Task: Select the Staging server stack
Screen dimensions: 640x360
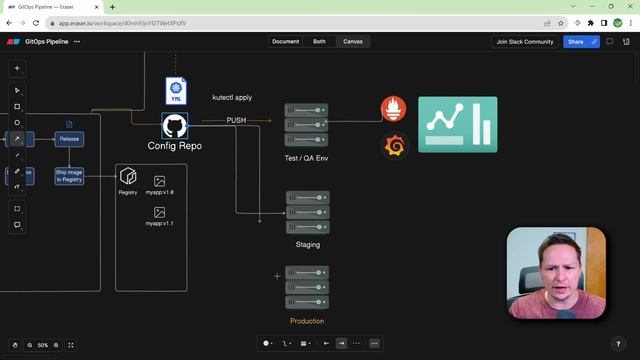Action: (308, 212)
